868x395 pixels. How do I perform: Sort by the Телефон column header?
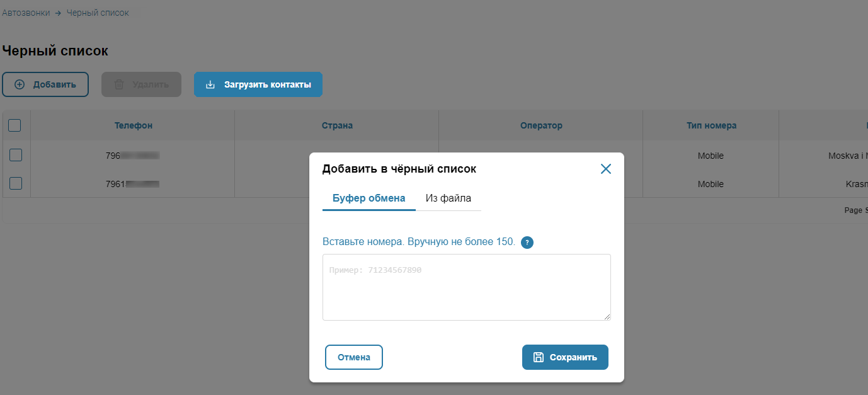133,125
